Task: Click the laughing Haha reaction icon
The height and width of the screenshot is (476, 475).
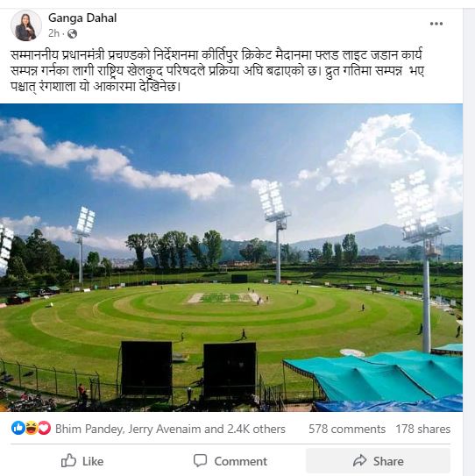Action: (32, 429)
